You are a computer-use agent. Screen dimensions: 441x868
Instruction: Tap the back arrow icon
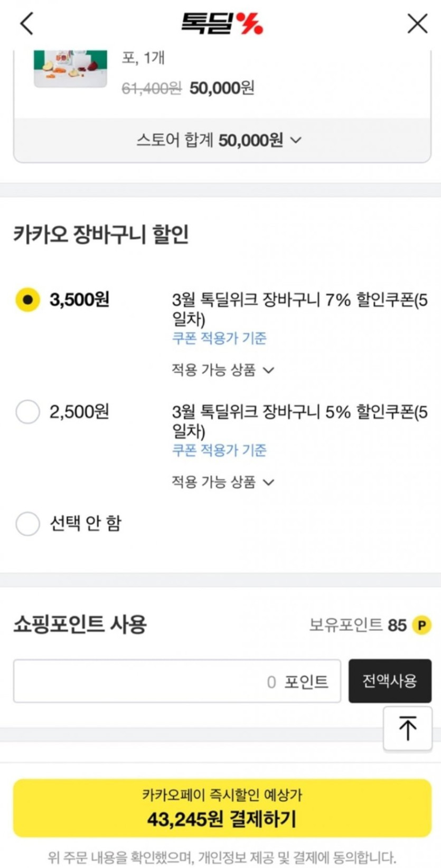click(27, 23)
